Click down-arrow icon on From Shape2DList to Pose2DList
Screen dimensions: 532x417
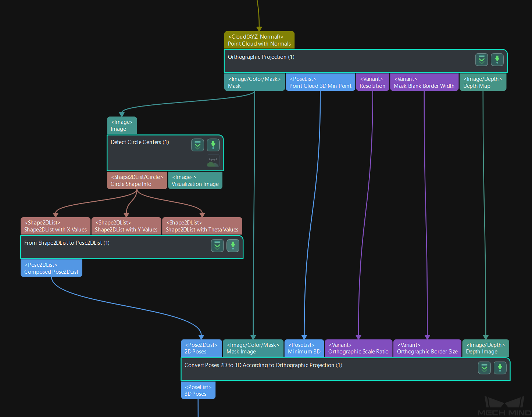[233, 245]
